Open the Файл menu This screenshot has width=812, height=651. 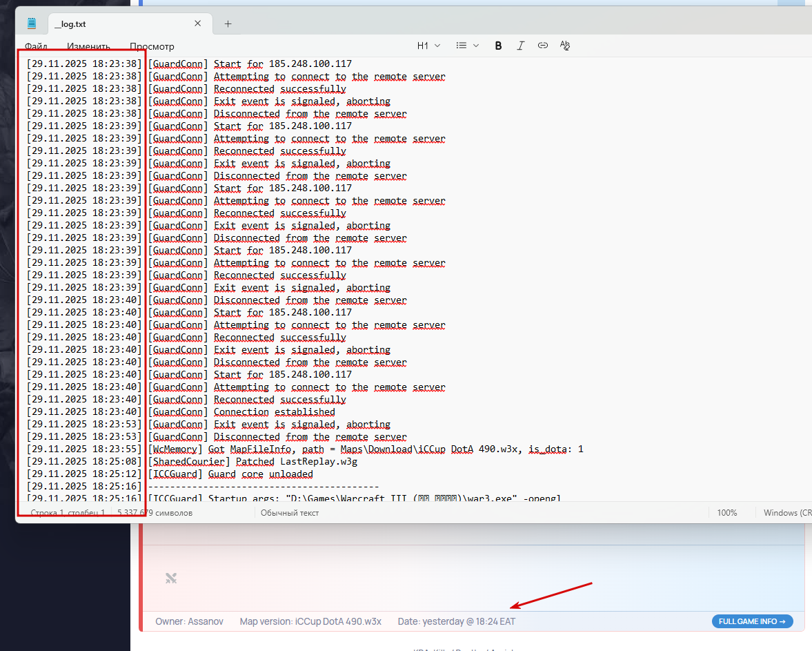point(37,46)
